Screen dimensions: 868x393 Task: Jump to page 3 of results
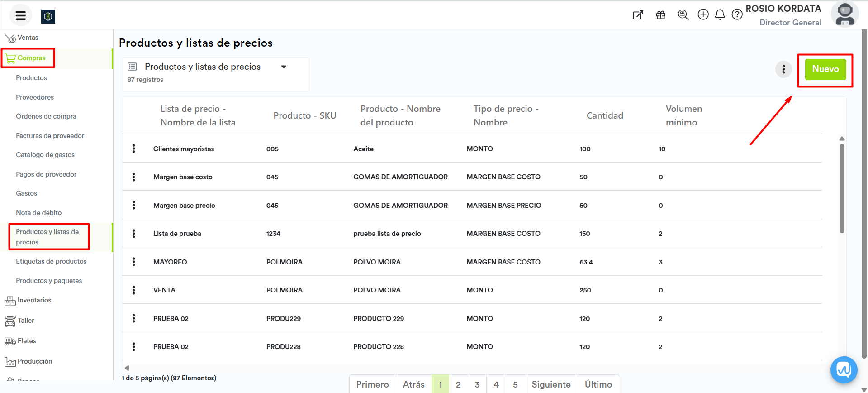click(477, 384)
